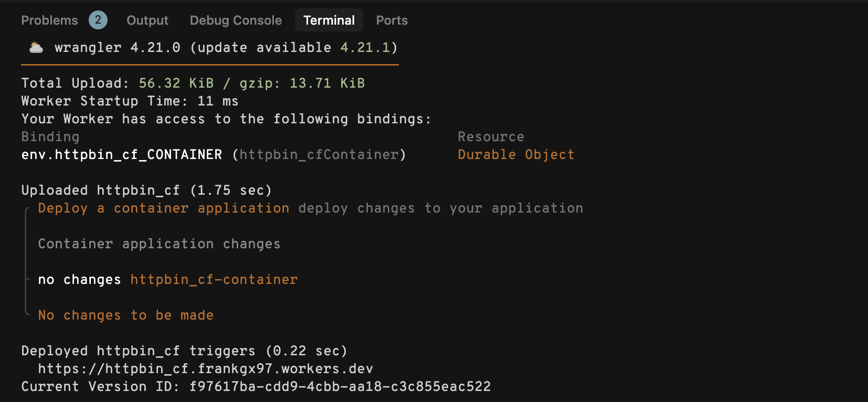The image size is (868, 402).
Task: Click the available update version 4.21.1
Action: pyautogui.click(x=365, y=48)
